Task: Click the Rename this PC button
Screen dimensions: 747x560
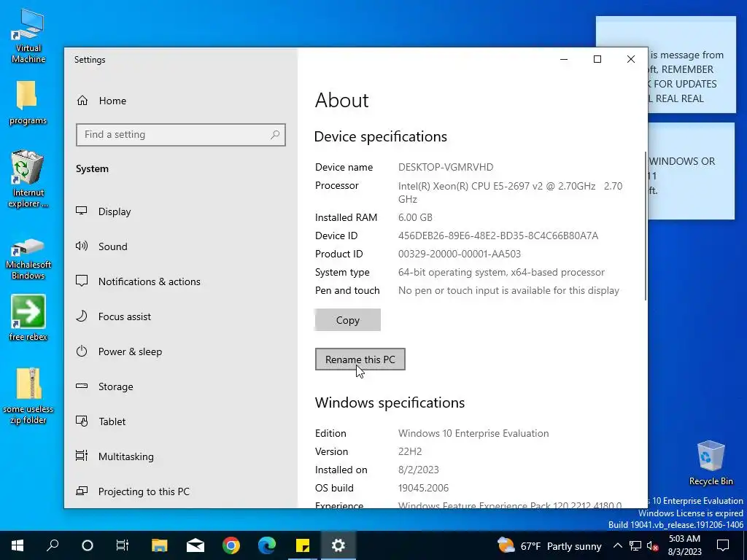Action: click(360, 359)
